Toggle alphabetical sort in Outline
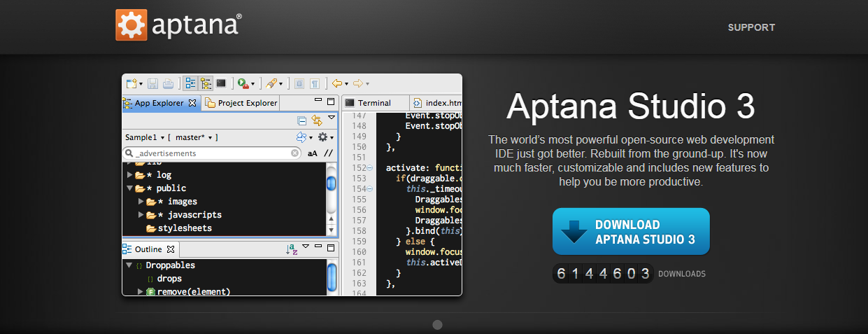 (x=292, y=249)
